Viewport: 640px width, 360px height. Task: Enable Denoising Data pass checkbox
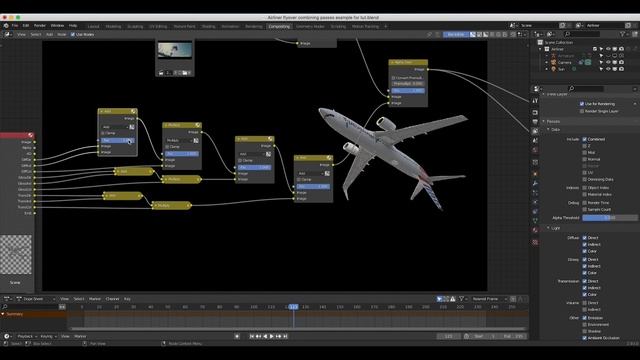(585, 179)
